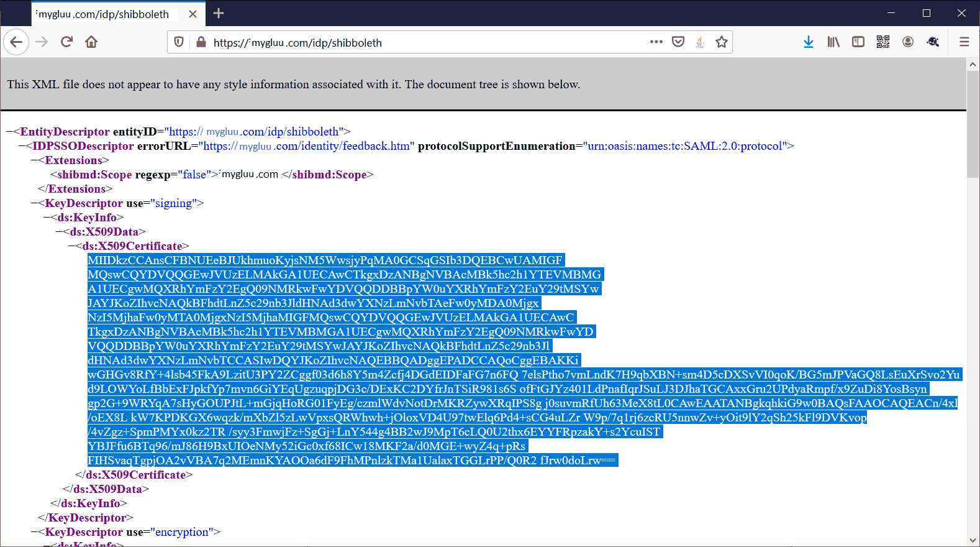The image size is (980, 547).
Task: Click the closing KeyDescriptor tag
Action: [86, 518]
